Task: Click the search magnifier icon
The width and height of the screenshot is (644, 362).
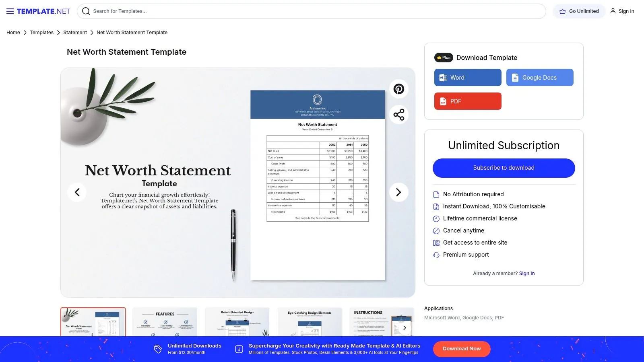Action: (86, 11)
